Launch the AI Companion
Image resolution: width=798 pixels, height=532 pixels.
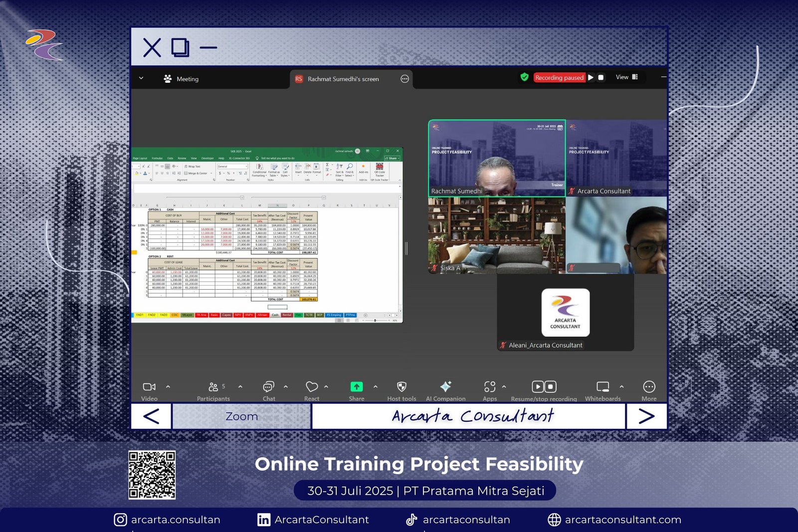pyautogui.click(x=445, y=387)
